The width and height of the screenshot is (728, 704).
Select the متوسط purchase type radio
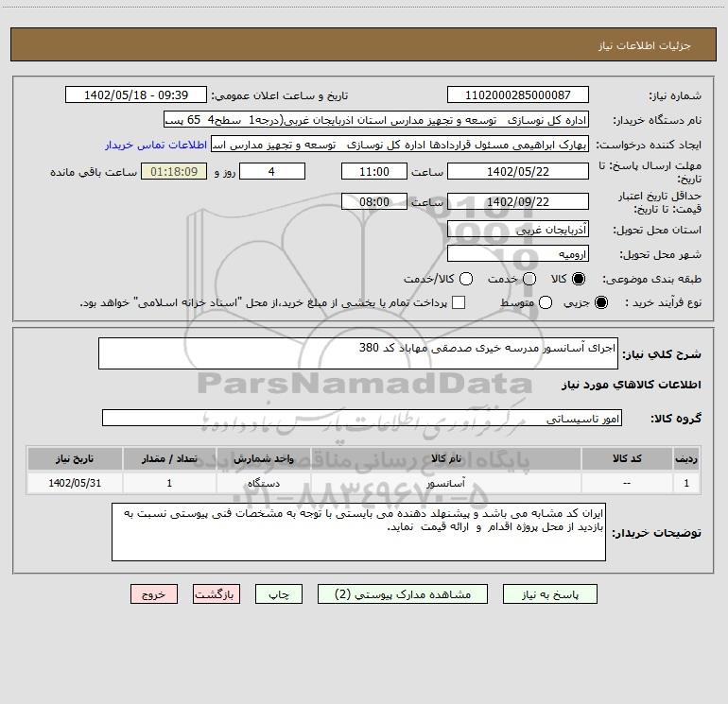point(546,302)
